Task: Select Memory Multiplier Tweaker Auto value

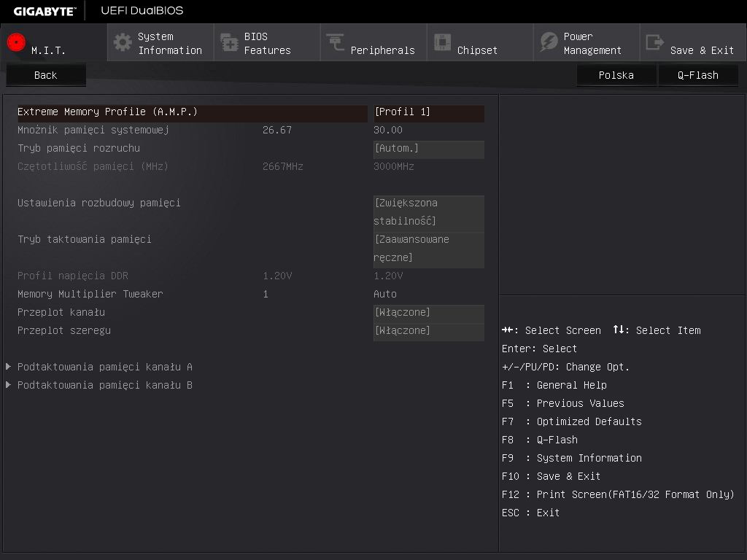Action: [385, 295]
